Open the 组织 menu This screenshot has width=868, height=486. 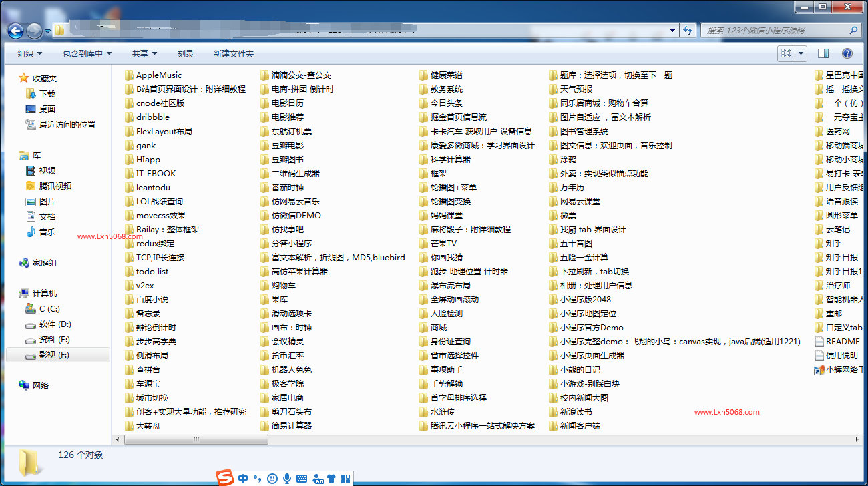(x=29, y=53)
